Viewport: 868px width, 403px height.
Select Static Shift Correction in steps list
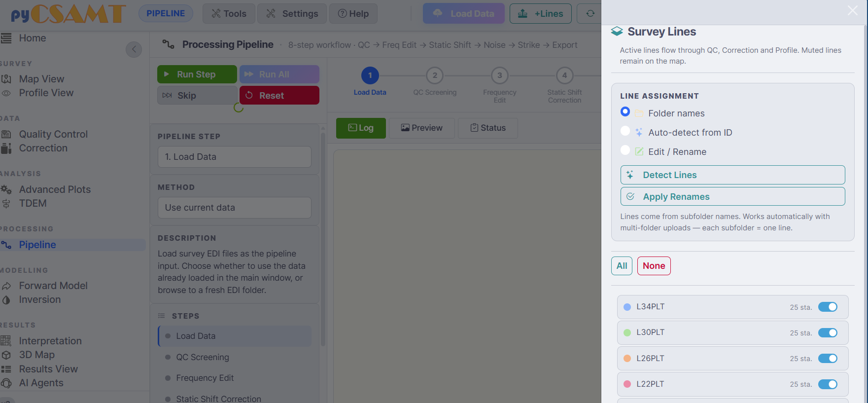click(235, 399)
